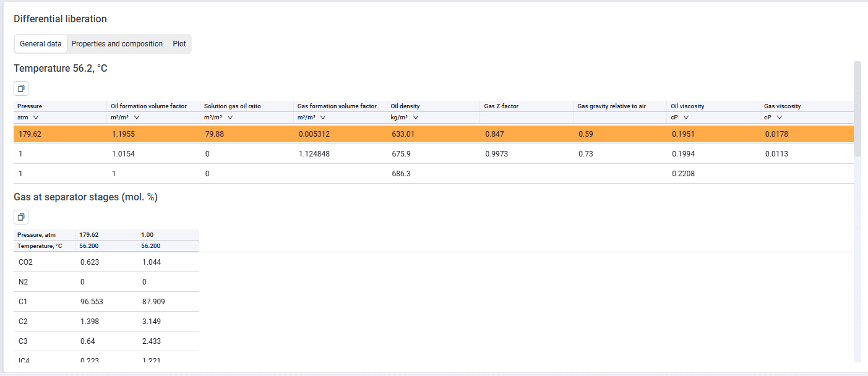868x376 pixels.
Task: Select the highlighted 179.62 pressure row cell
Action: (x=30, y=134)
